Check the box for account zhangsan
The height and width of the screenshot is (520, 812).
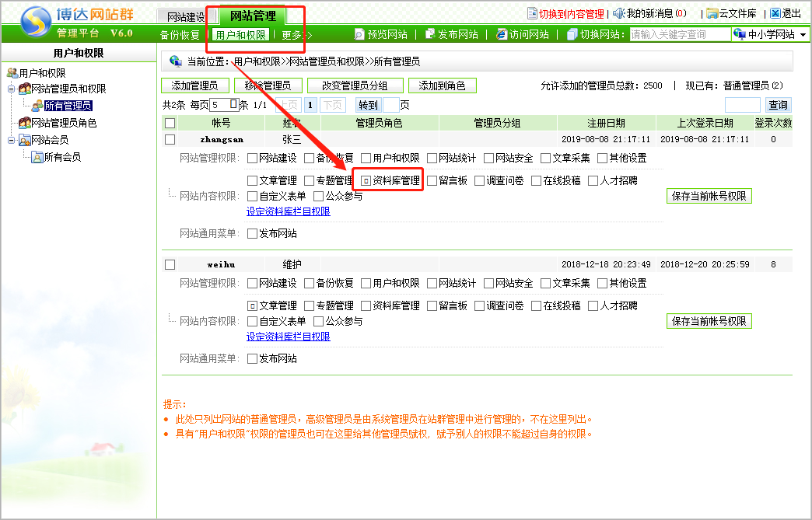pos(170,140)
